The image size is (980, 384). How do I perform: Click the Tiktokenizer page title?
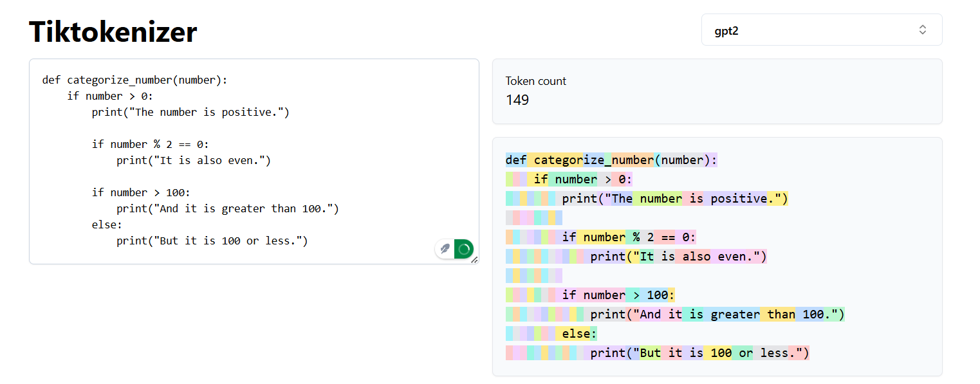pyautogui.click(x=113, y=32)
